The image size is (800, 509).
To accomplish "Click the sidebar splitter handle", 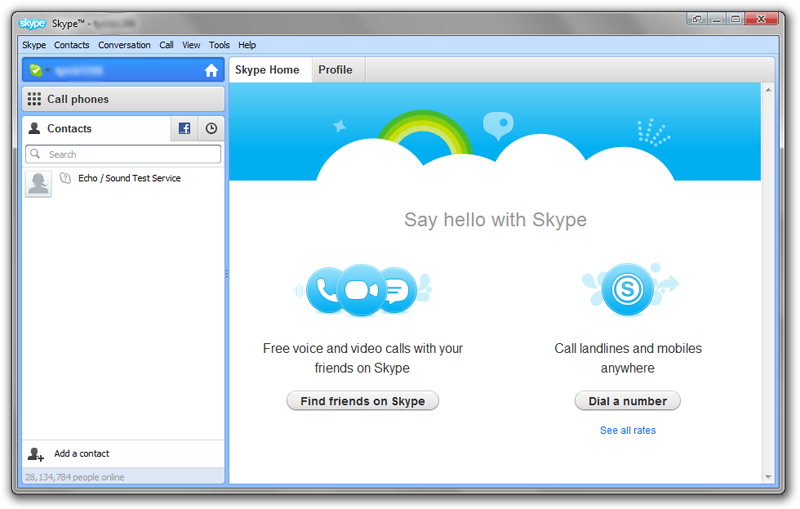I will (x=227, y=274).
